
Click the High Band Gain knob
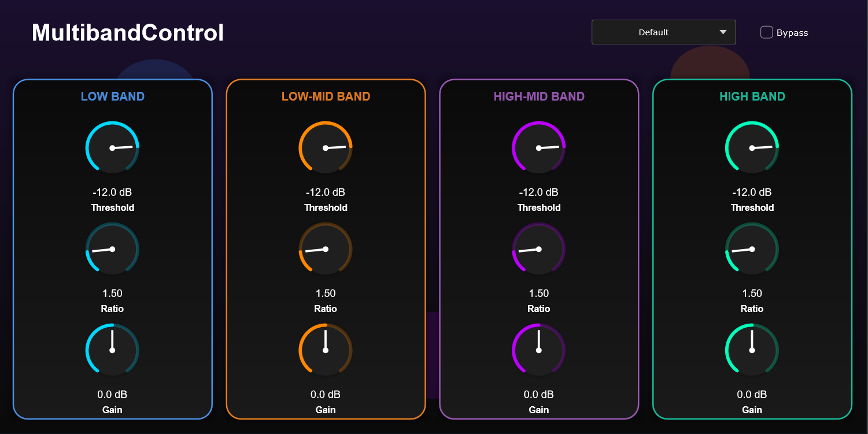point(752,350)
